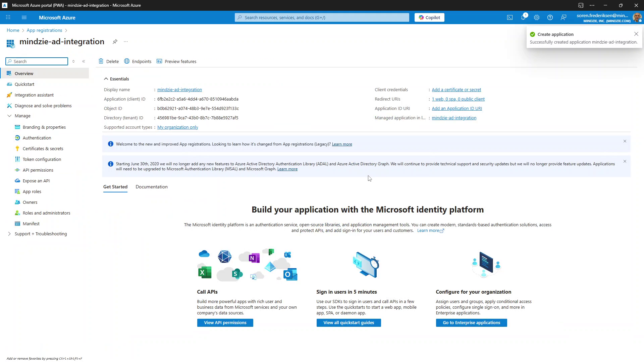
Task: Open the waffle menu of Azure services
Action: 8,17
